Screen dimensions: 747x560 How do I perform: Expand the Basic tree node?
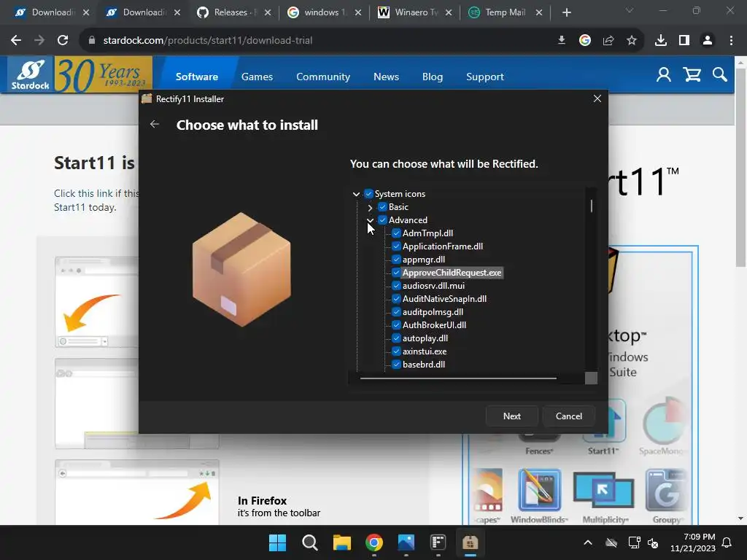(370, 207)
